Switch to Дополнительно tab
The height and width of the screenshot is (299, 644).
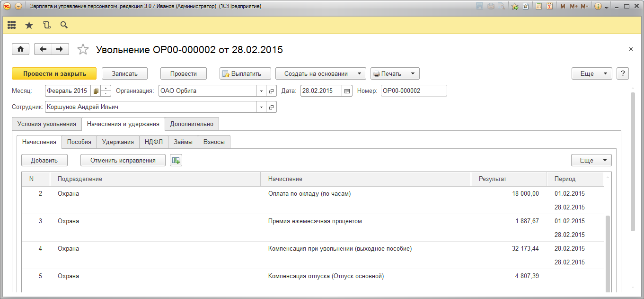[192, 124]
